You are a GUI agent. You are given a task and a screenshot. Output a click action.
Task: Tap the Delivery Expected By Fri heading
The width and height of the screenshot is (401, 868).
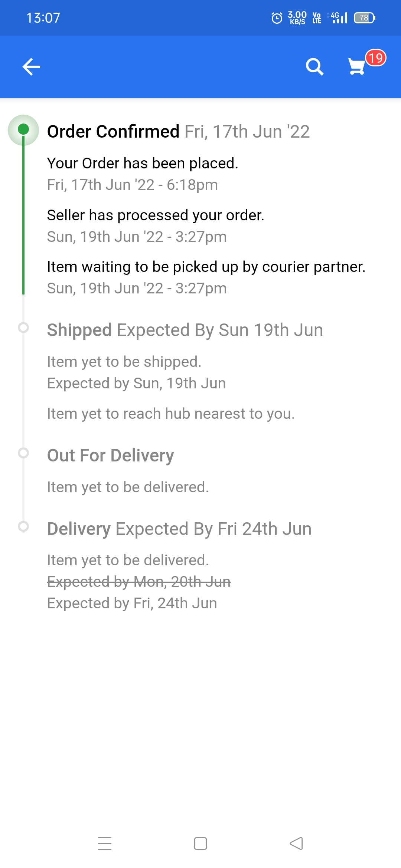(x=179, y=529)
